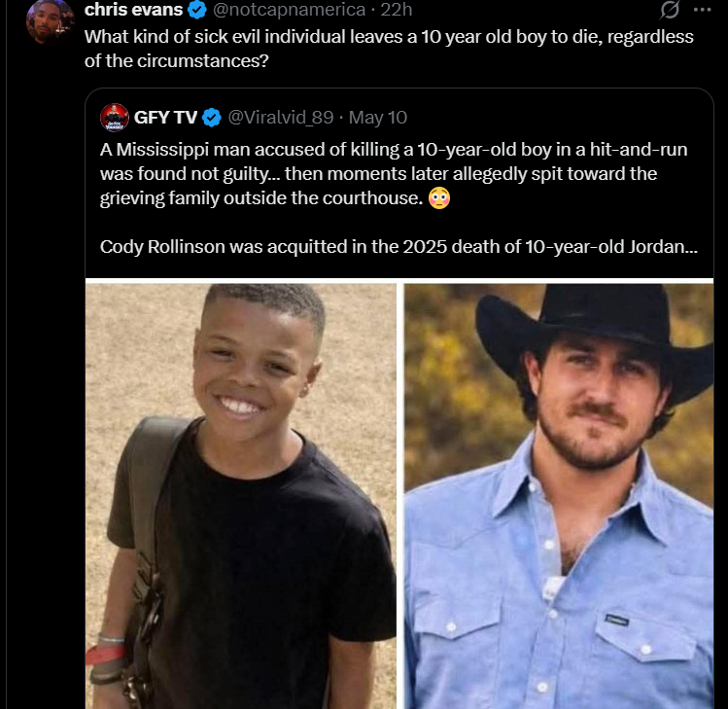
Task: Visit the @Viralvid_89 handle
Action: (x=281, y=118)
